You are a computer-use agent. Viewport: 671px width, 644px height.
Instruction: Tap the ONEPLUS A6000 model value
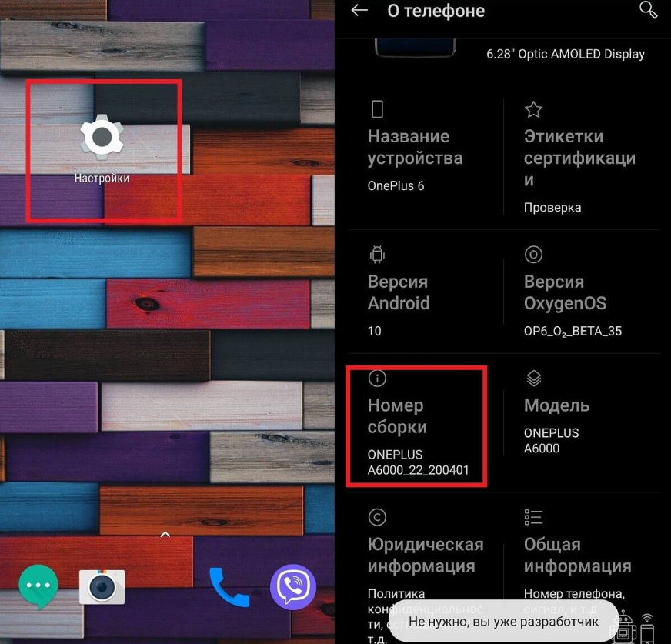551,440
